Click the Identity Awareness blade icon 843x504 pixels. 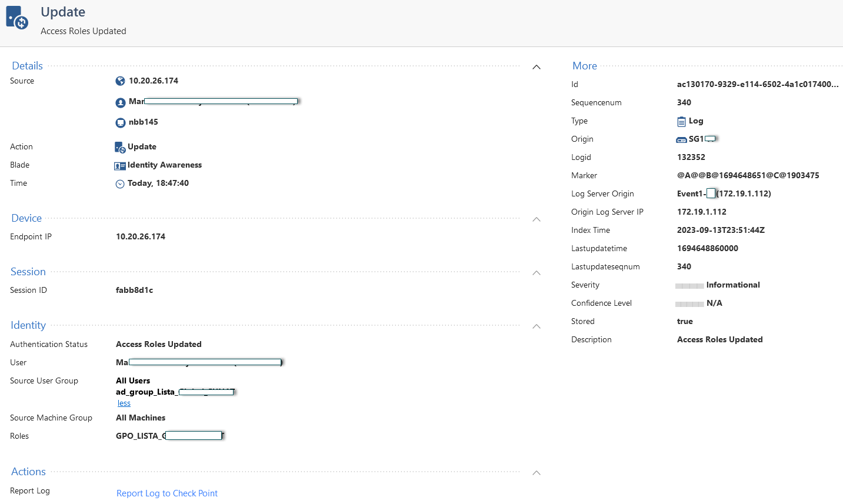[120, 165]
